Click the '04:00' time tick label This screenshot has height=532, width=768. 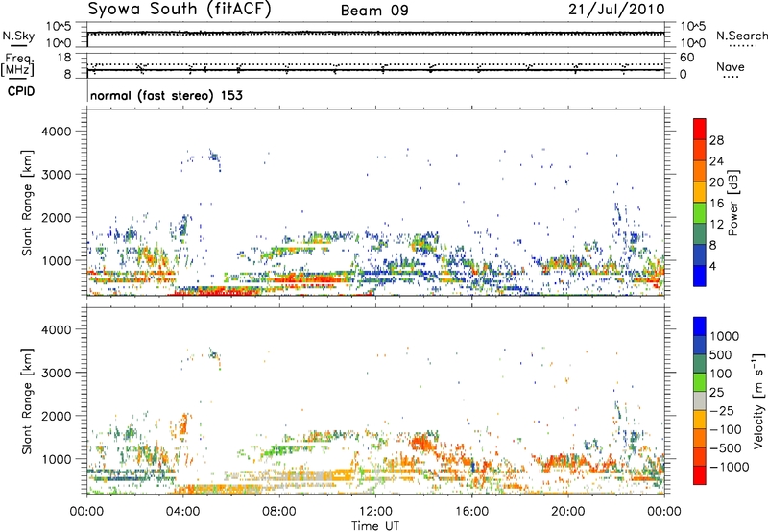click(x=182, y=512)
